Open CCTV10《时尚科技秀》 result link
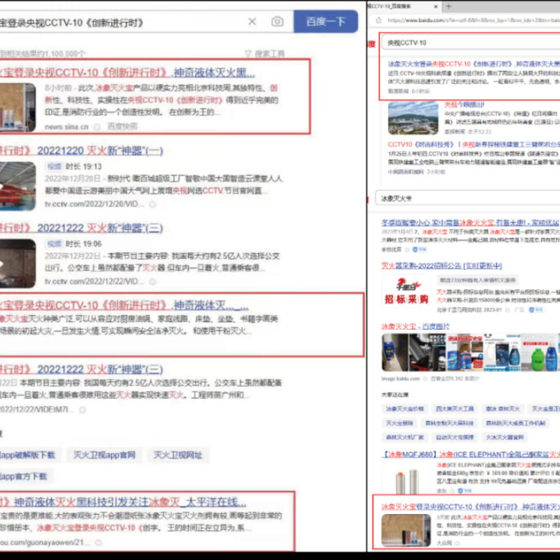The image size is (560, 560). click(x=474, y=145)
